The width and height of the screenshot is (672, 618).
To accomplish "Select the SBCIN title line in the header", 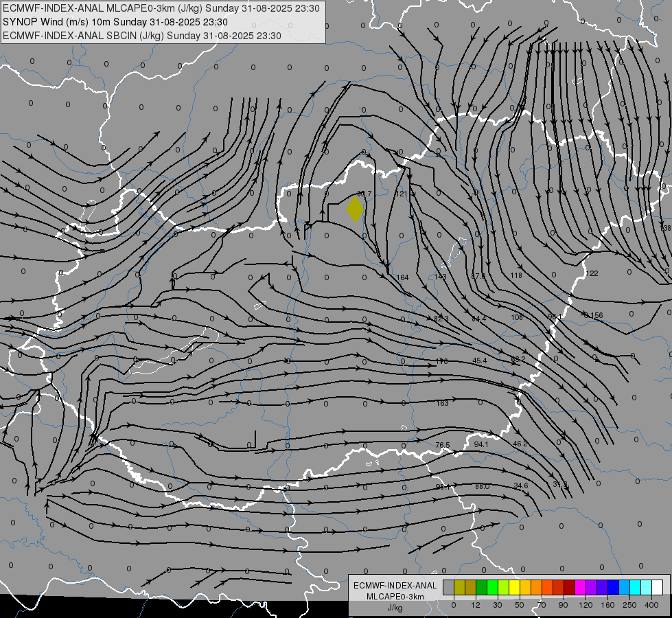I will (142, 36).
